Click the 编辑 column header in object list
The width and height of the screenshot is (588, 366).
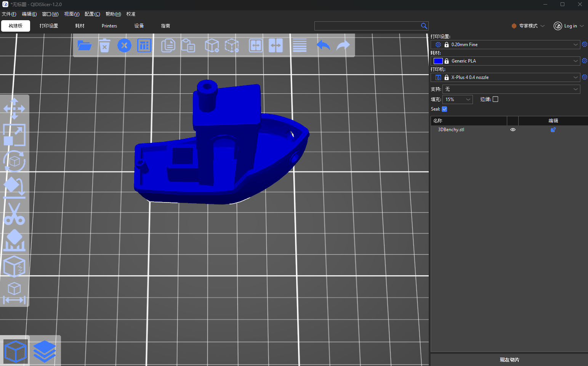click(553, 120)
